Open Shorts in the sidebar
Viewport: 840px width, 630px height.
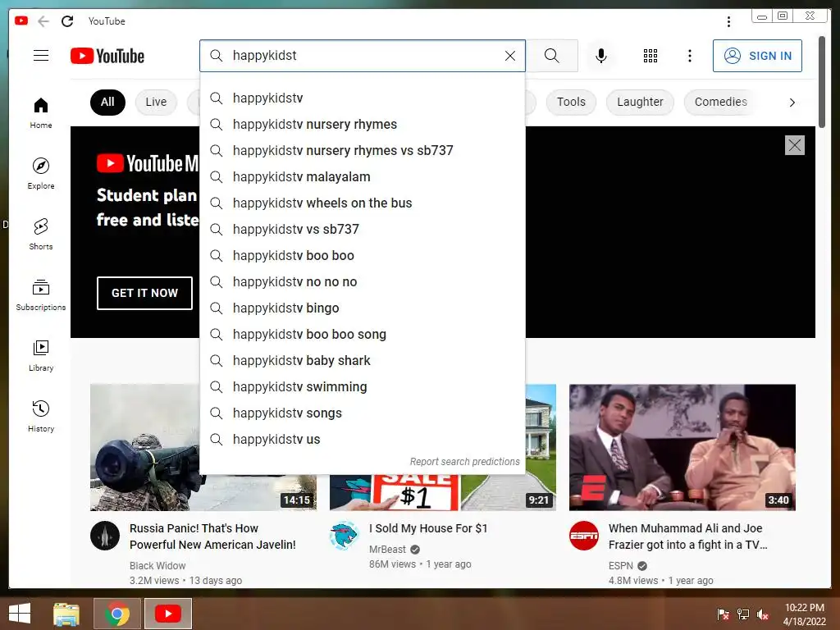tap(41, 234)
